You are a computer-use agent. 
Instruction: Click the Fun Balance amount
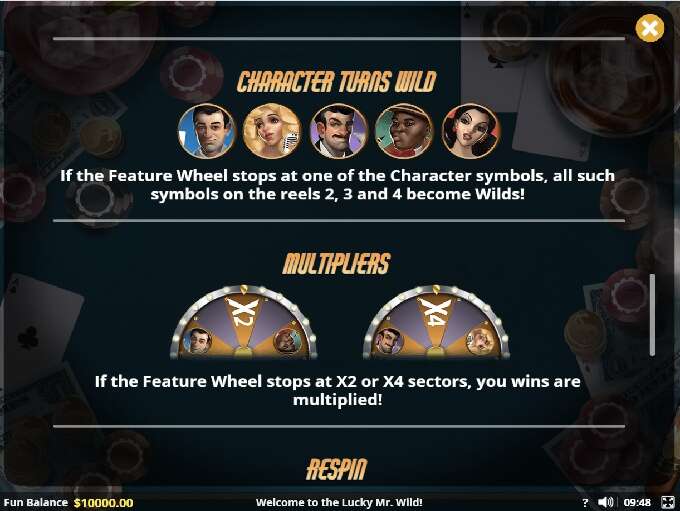point(103,503)
